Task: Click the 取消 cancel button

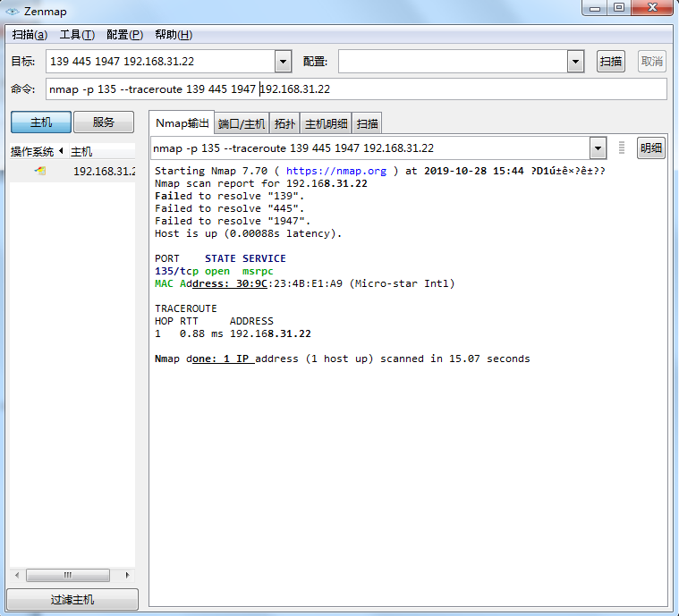Action: point(652,62)
